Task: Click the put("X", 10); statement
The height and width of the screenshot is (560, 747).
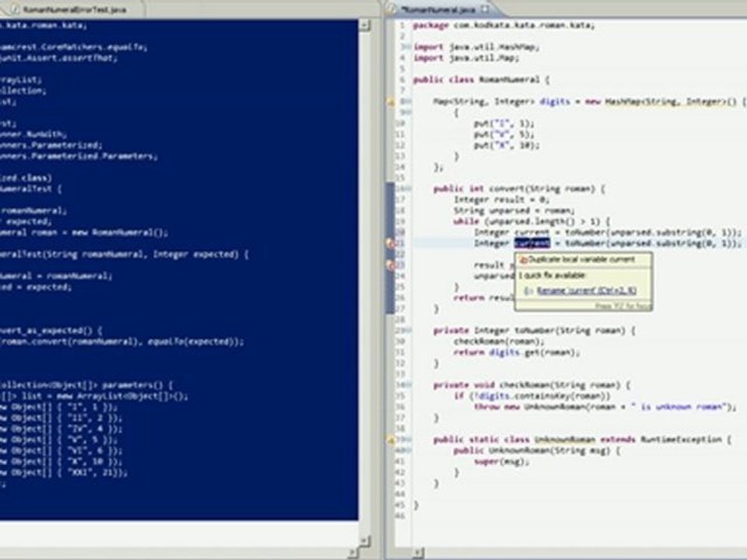Action: 507,145
